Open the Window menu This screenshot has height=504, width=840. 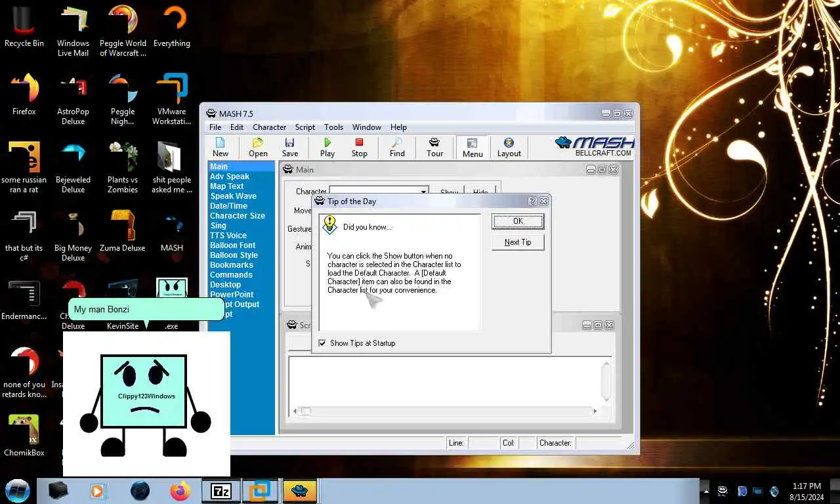point(367,127)
